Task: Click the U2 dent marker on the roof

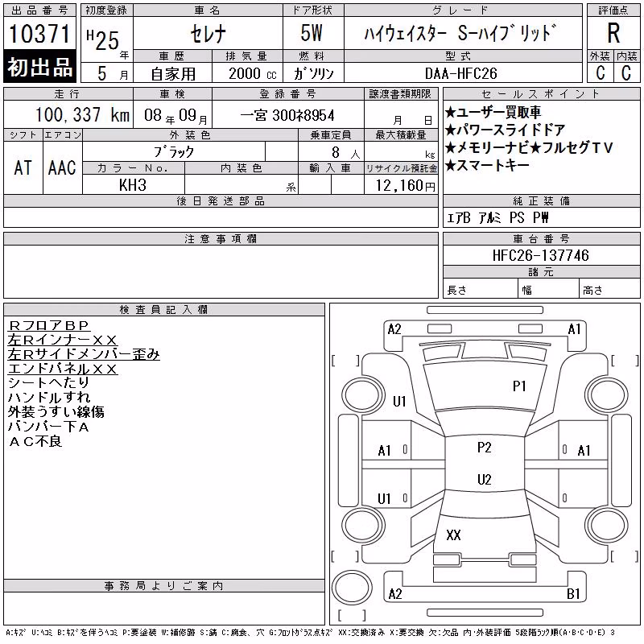Action: coord(485,479)
